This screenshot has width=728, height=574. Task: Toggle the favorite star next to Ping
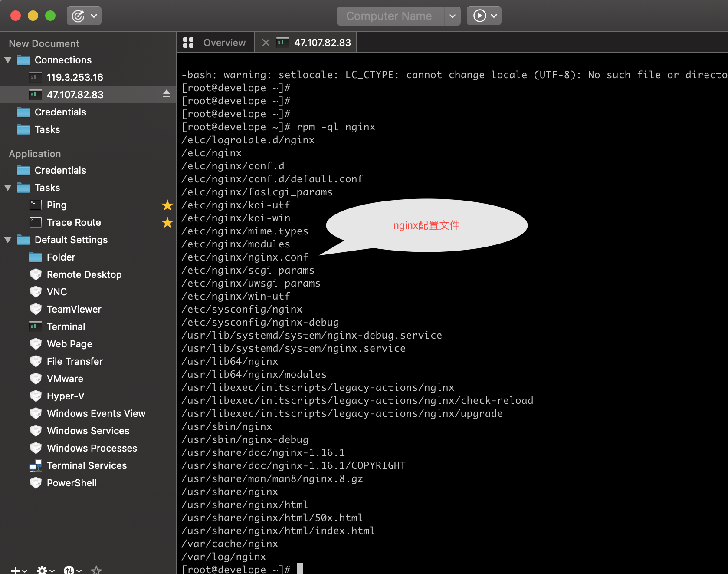(x=167, y=205)
